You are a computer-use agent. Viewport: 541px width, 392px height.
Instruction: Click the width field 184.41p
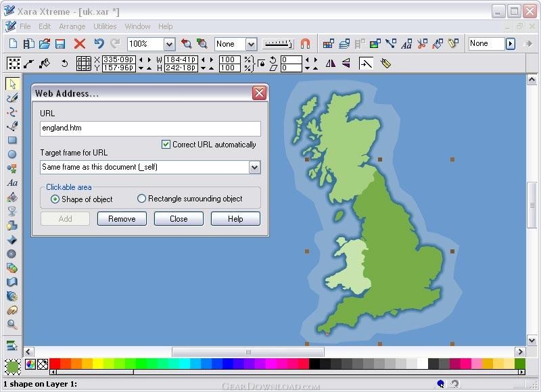tap(181, 59)
